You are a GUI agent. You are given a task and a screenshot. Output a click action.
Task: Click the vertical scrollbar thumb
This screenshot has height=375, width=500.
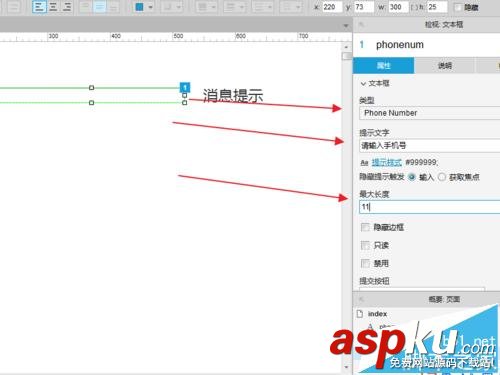coord(347,56)
